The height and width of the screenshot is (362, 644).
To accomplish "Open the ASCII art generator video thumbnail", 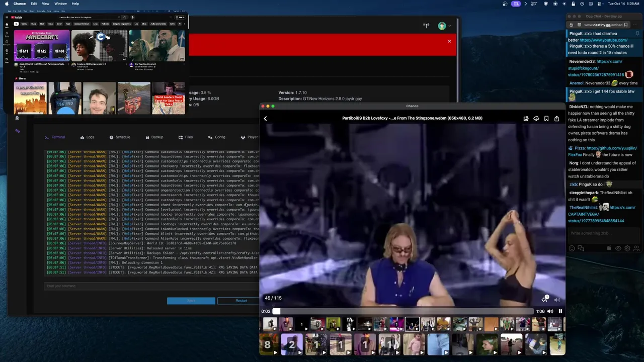I will [x=99, y=45].
